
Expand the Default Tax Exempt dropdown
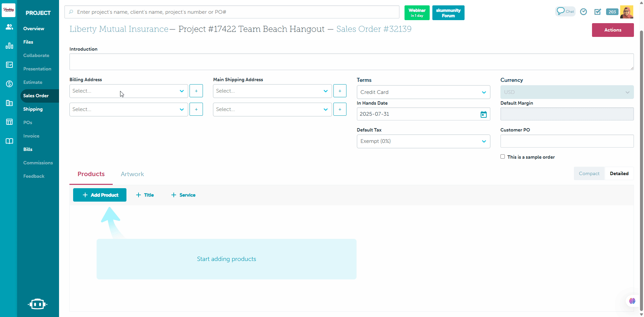(423, 141)
